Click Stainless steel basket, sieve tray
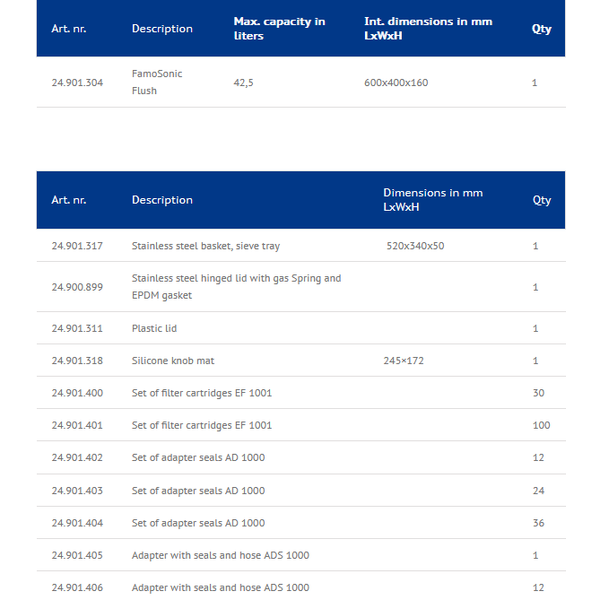The image size is (600, 600). click(x=206, y=246)
